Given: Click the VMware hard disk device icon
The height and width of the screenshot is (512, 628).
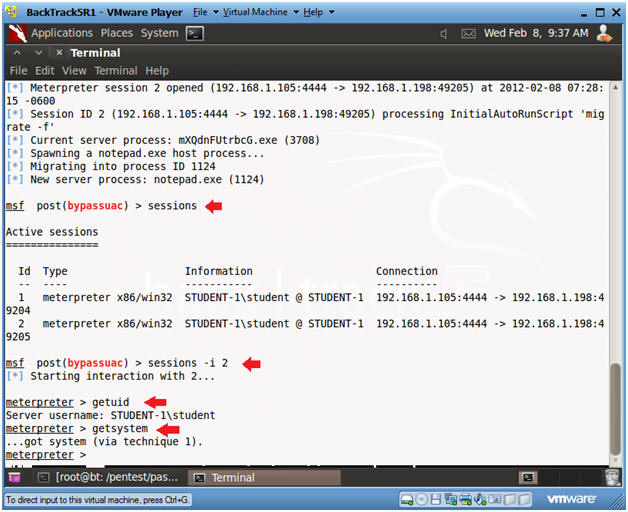Looking at the screenshot, I should (407, 499).
